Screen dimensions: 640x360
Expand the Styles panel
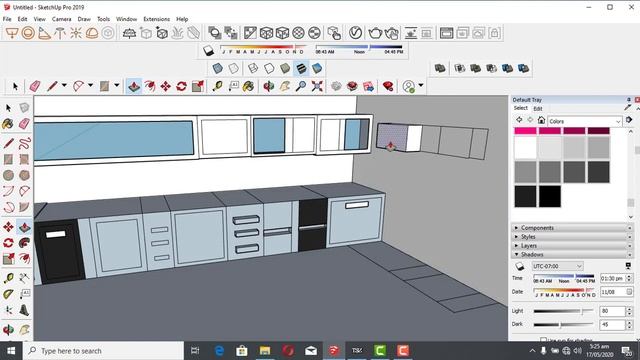coord(571,237)
